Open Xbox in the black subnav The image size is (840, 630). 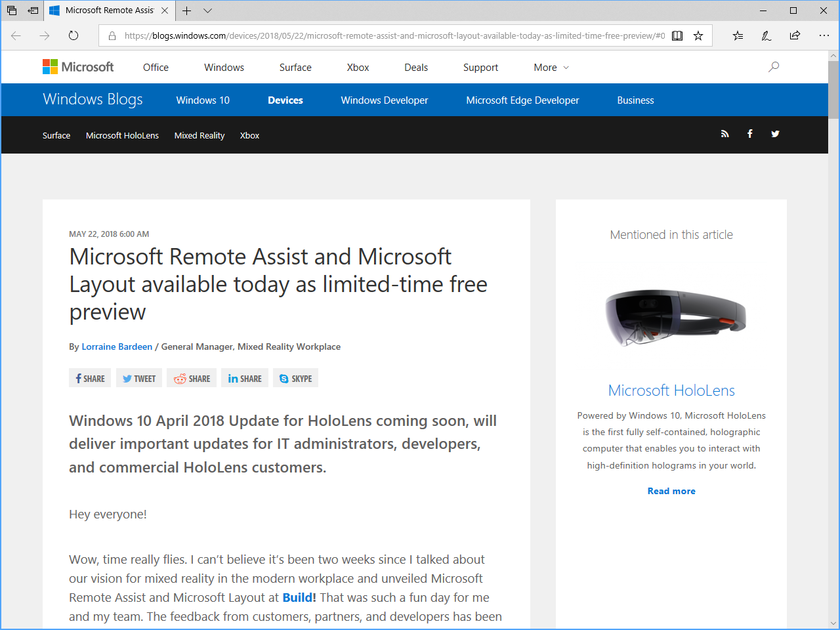tap(249, 136)
